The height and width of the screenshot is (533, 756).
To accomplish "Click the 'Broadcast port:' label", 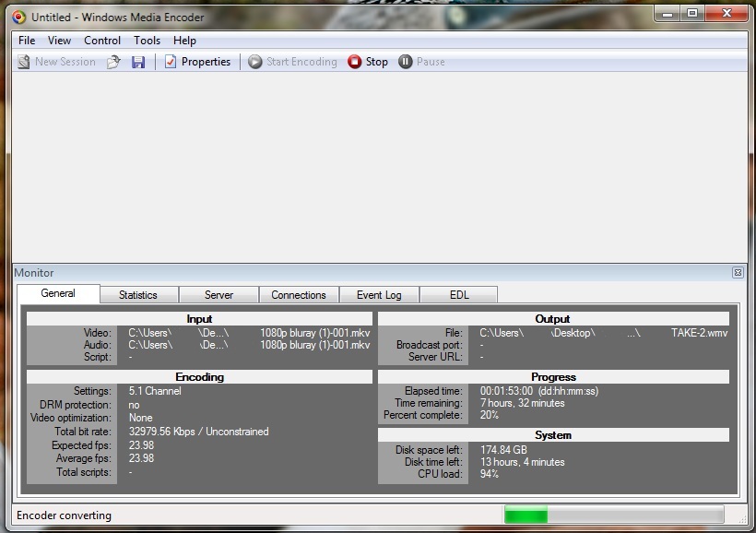I will pyautogui.click(x=429, y=345).
